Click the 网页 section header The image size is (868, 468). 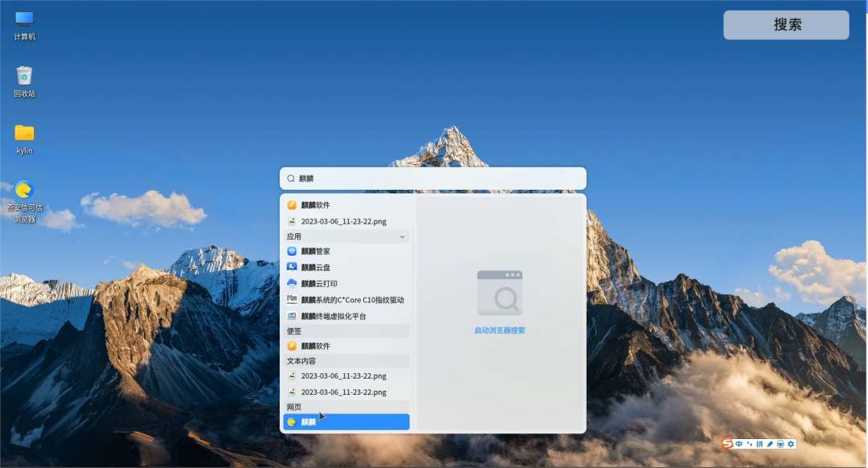coord(346,407)
